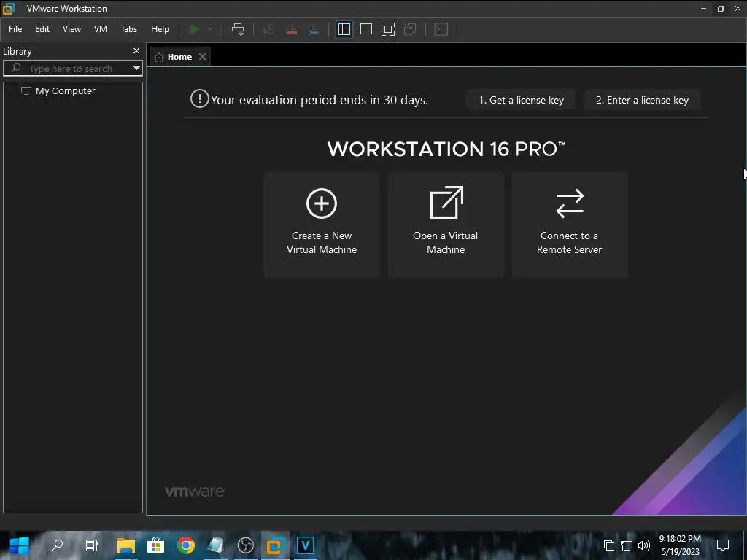Open the View menu
747x560 pixels.
72,29
